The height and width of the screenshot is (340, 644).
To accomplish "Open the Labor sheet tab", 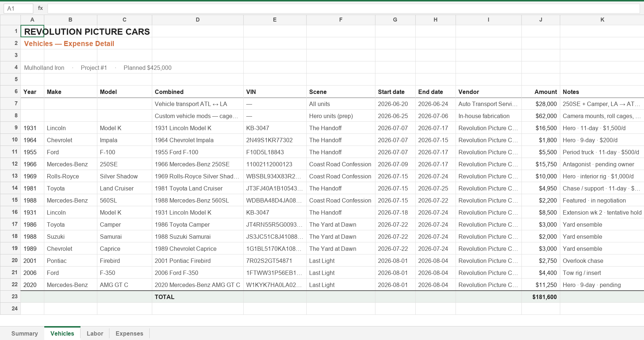I will point(95,333).
